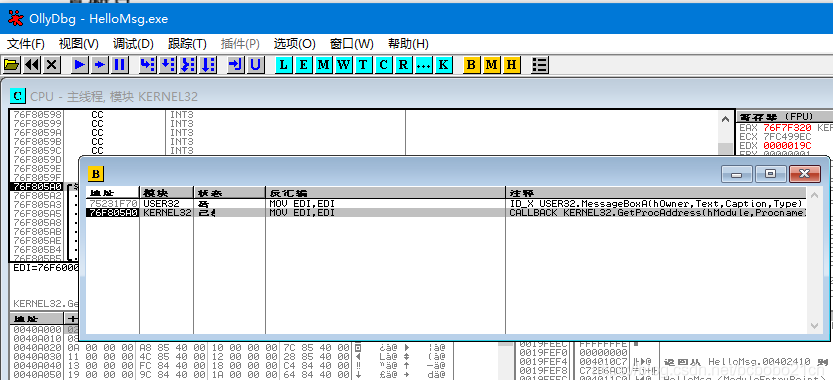The image size is (833, 388).
Task: Sort breakpoints by 状态 column header
Action: pos(230,192)
